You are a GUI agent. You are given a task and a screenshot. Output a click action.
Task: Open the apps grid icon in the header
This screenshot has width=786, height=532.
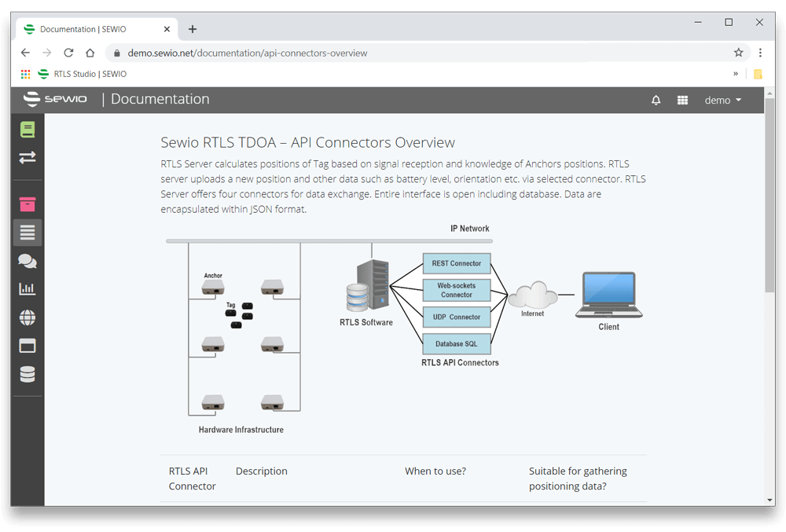tap(682, 100)
